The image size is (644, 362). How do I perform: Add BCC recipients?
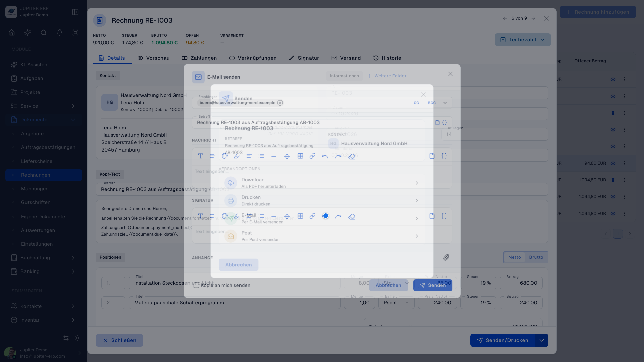point(432,103)
